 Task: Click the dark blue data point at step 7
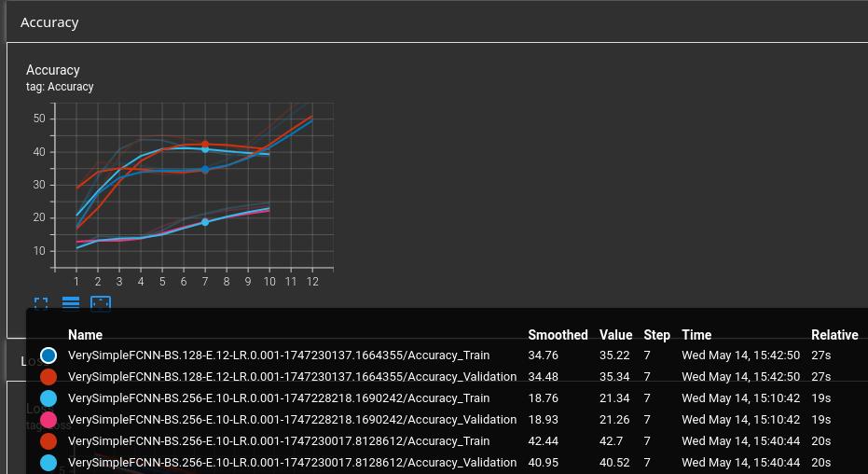[205, 170]
